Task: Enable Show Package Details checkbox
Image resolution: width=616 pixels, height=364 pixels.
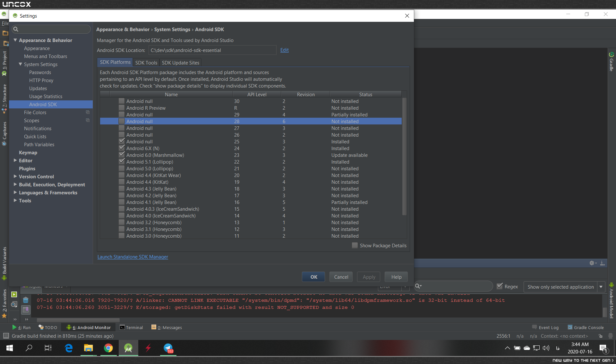Action: [x=355, y=245]
